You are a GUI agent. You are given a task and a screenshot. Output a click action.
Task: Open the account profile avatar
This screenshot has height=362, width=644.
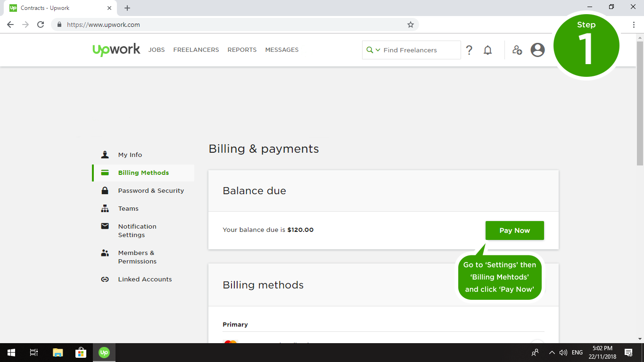click(537, 50)
